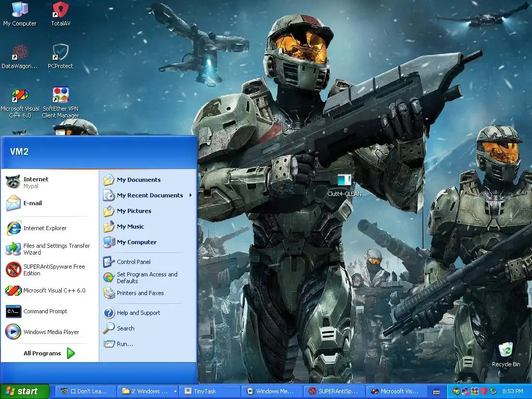Open the Run... dialog
The height and width of the screenshot is (399, 532).
[148, 344]
